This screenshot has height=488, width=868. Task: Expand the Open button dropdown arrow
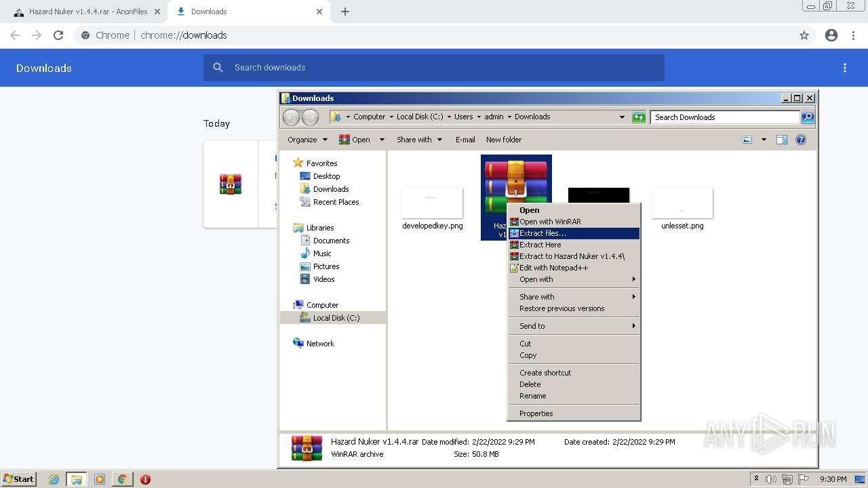(x=381, y=140)
